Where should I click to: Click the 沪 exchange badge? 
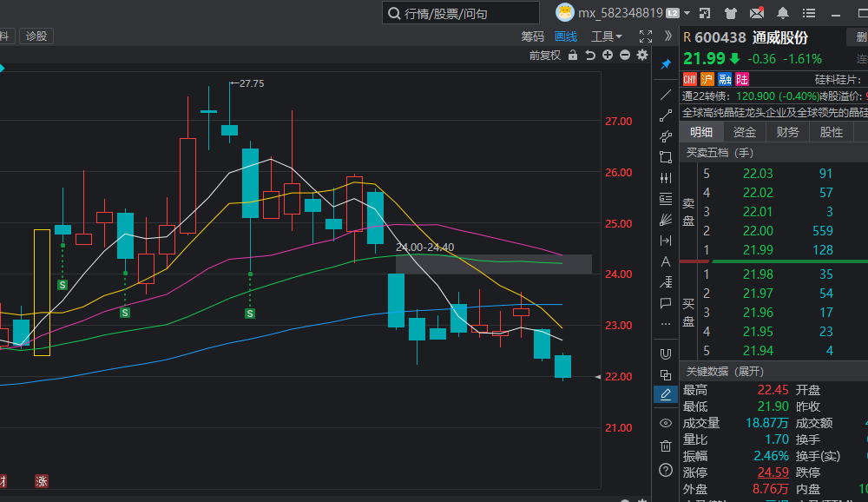707,79
